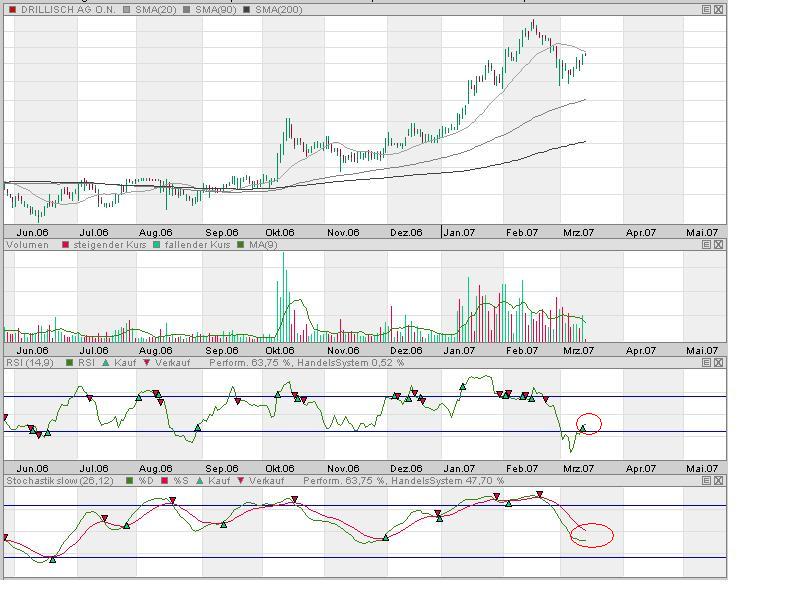Viewport: 800px width, 600px height.
Task: Click Jan.07 on the price chart axis
Action: (x=459, y=233)
